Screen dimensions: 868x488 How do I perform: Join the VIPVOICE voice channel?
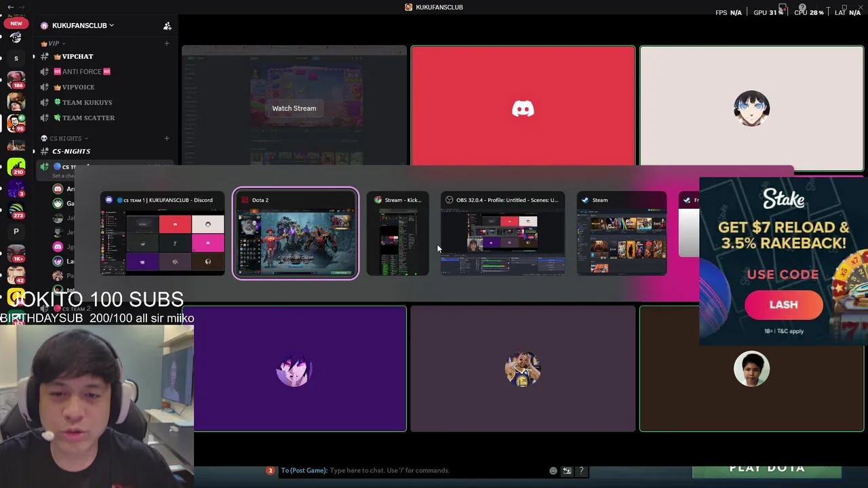[78, 87]
